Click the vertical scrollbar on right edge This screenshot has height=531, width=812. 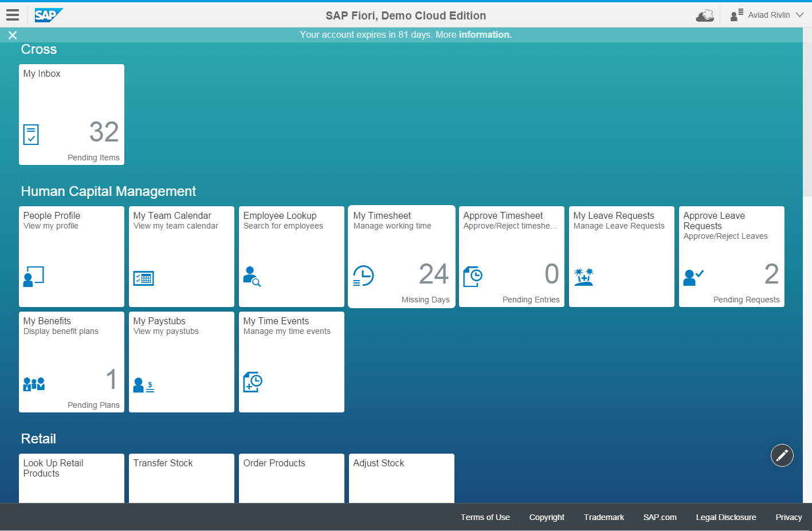pyautogui.click(x=807, y=115)
